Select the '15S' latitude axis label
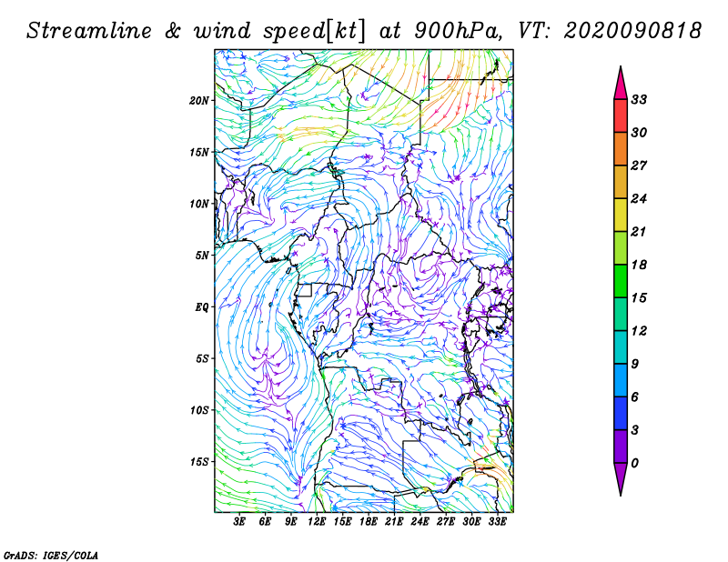Screen dimensions: 728x562 coord(199,462)
